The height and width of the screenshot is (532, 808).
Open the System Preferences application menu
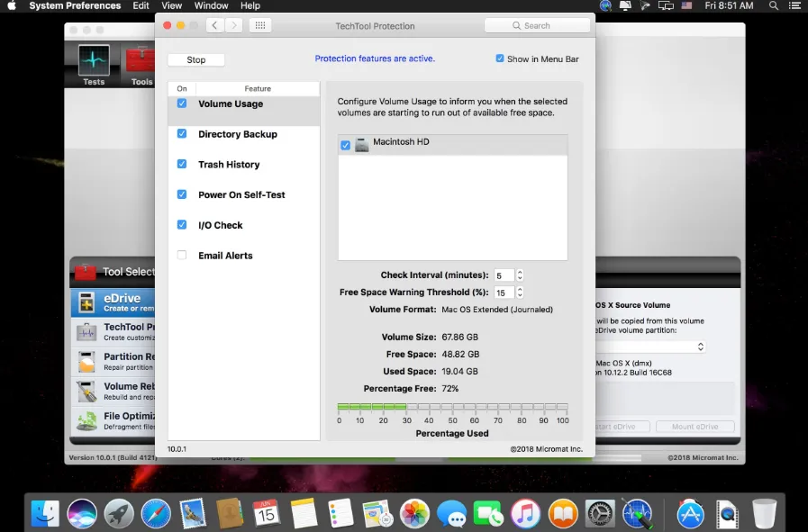tap(75, 5)
